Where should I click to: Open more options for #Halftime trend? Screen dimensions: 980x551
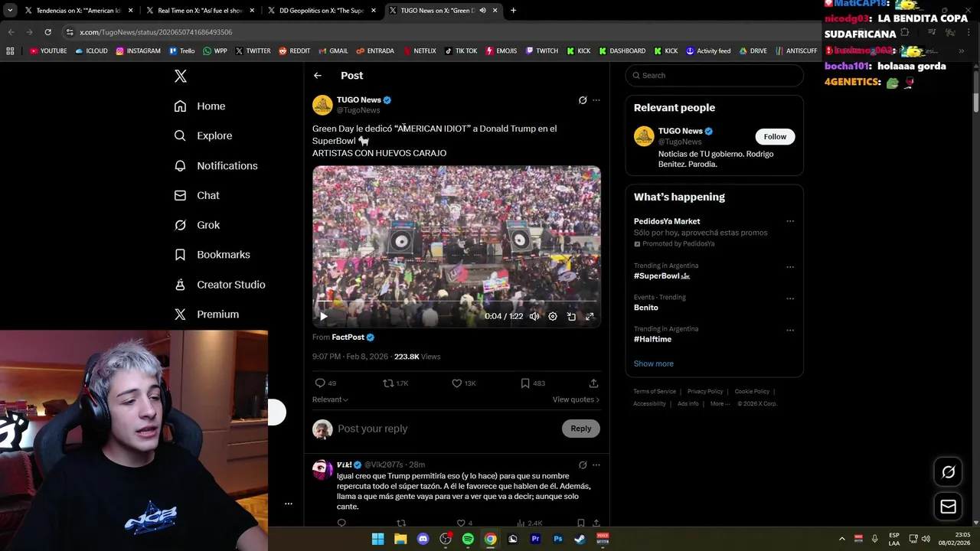pos(790,330)
